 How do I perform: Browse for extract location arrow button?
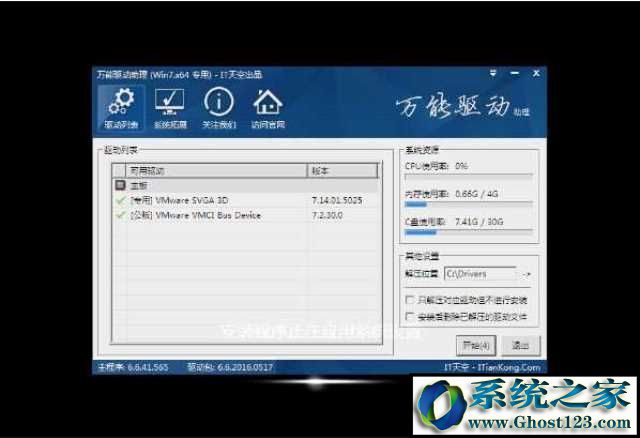click(x=527, y=274)
